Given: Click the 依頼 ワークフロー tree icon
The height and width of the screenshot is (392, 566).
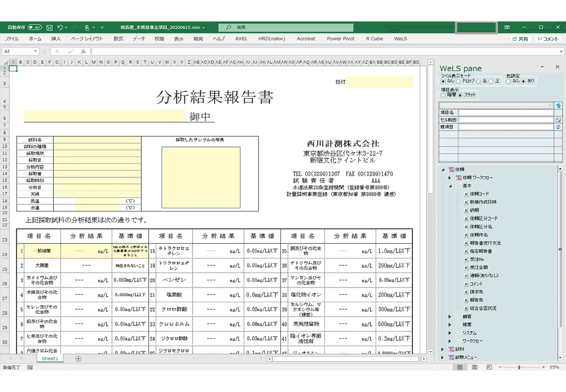Looking at the screenshot, I should (x=458, y=178).
